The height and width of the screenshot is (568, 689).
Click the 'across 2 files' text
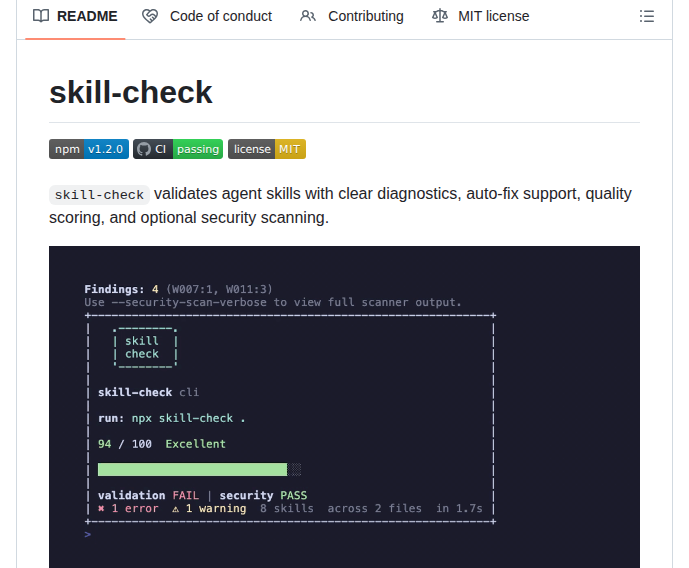pyautogui.click(x=374, y=509)
